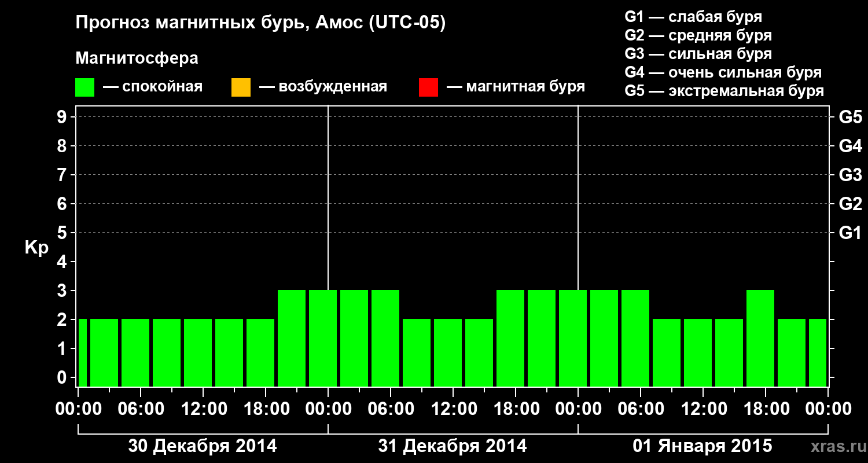The image size is (868, 463).
Task: Click the '— возбужденная' legend label
Action: coord(323,87)
